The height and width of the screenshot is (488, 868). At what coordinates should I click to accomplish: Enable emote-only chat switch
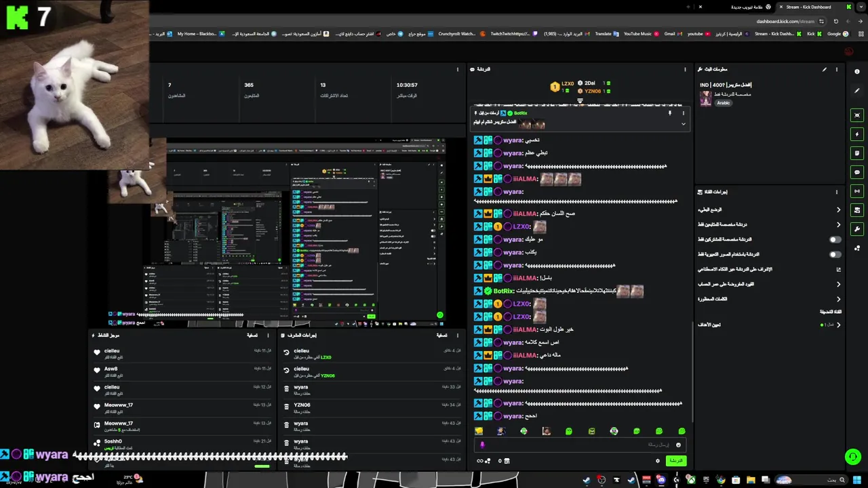click(835, 254)
